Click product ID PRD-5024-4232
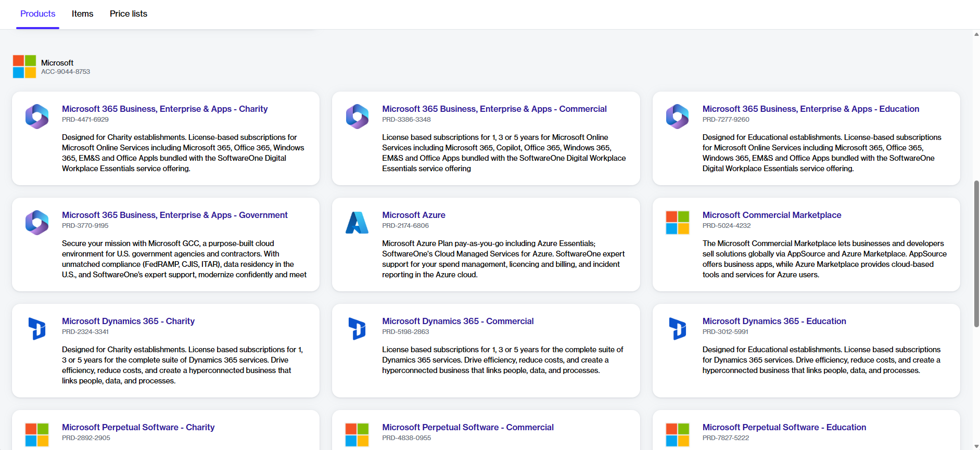 [727, 226]
